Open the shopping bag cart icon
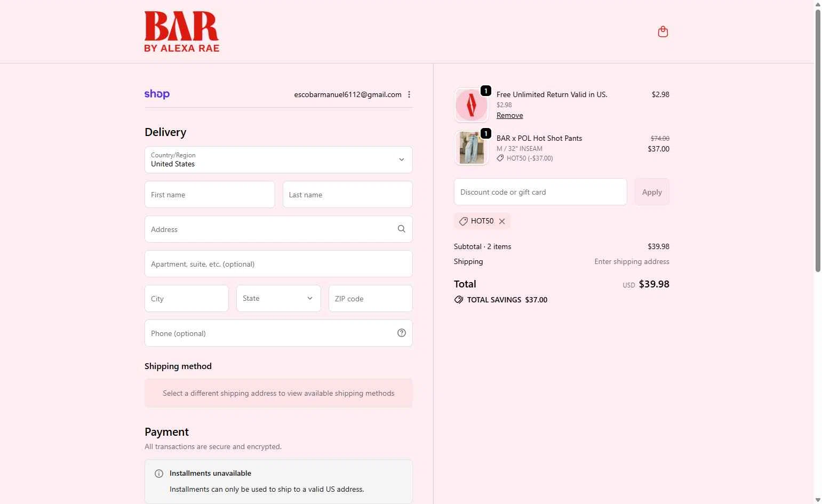The width and height of the screenshot is (822, 504). pyautogui.click(x=663, y=31)
